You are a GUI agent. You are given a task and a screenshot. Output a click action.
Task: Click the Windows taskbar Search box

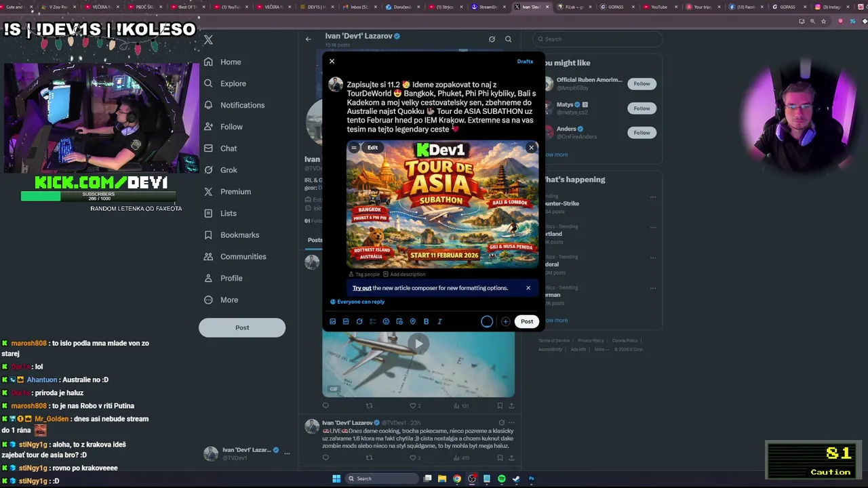click(382, 479)
